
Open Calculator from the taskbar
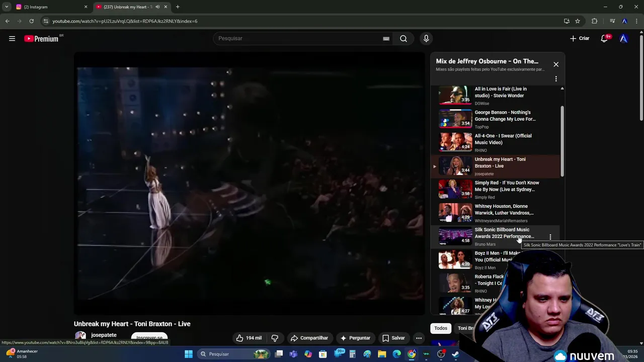tap(353, 354)
